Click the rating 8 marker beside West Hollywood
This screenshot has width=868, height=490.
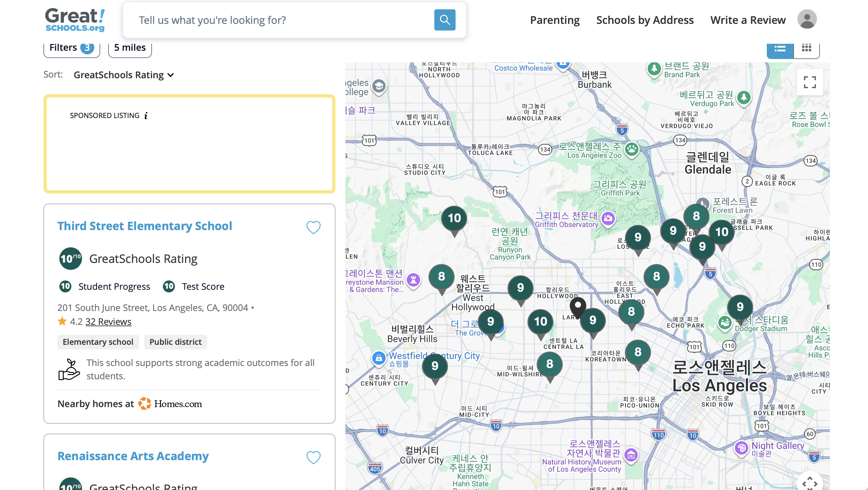point(441,276)
